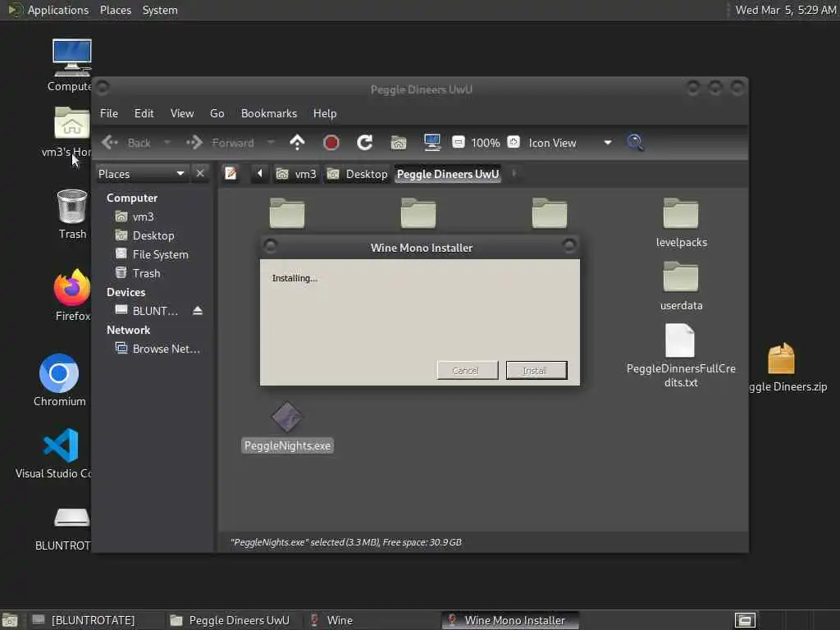Select the vm3 breadcrumb button
The height and width of the screenshot is (630, 840).
(x=296, y=174)
